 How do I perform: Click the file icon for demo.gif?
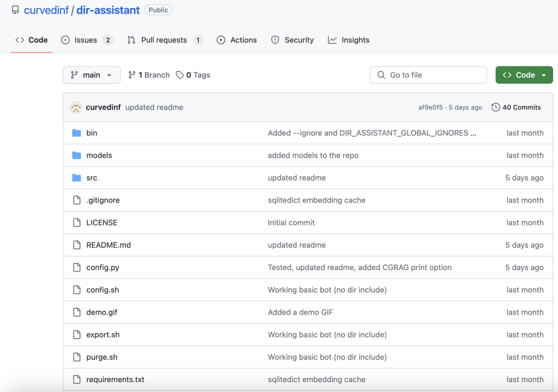76,313
